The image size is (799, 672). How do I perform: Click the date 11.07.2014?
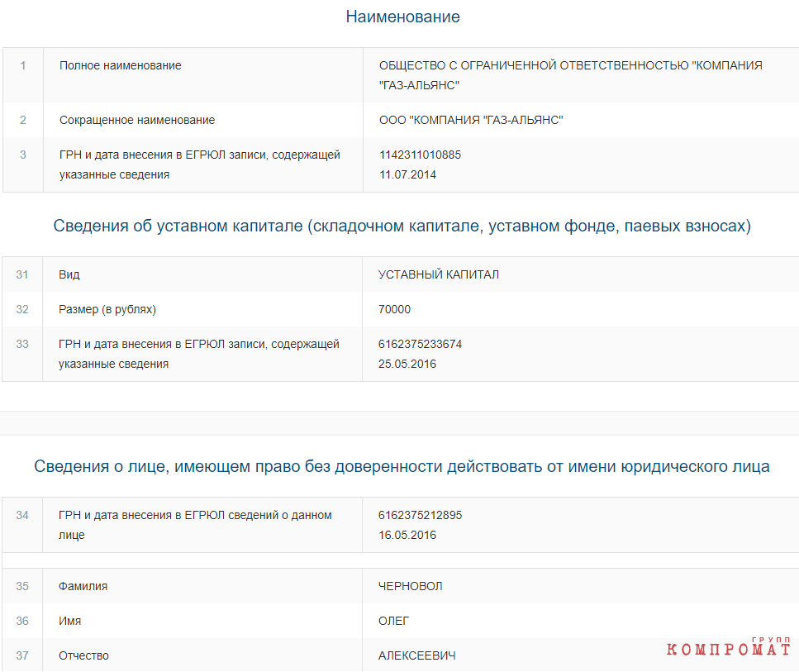tap(407, 175)
